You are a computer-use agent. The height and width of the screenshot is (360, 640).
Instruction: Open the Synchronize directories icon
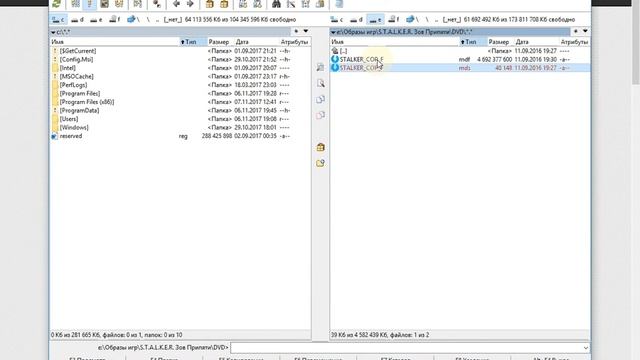pos(305,4)
